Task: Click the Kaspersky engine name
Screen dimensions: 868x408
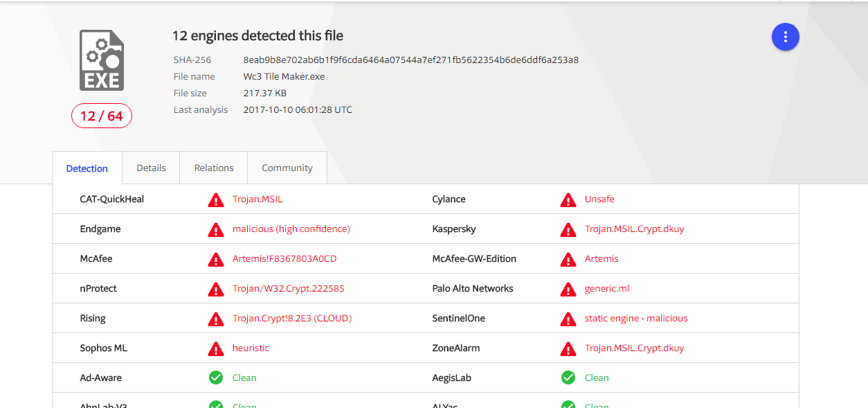Action: pyautogui.click(x=454, y=229)
